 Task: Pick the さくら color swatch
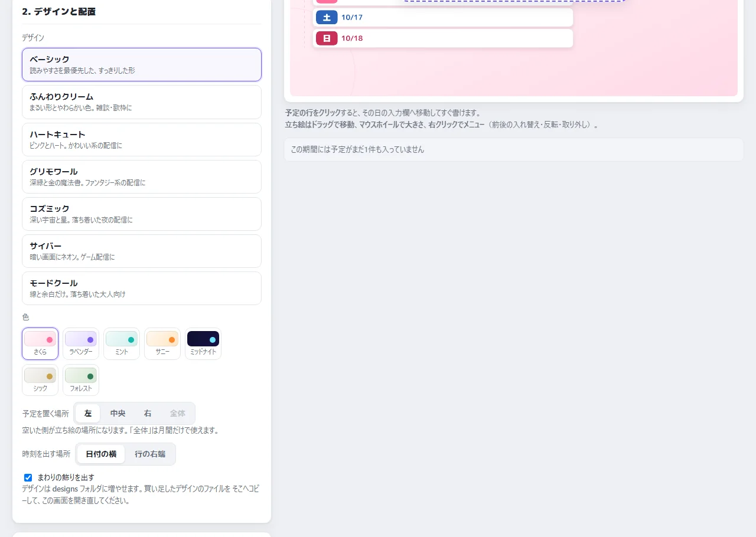40,343
